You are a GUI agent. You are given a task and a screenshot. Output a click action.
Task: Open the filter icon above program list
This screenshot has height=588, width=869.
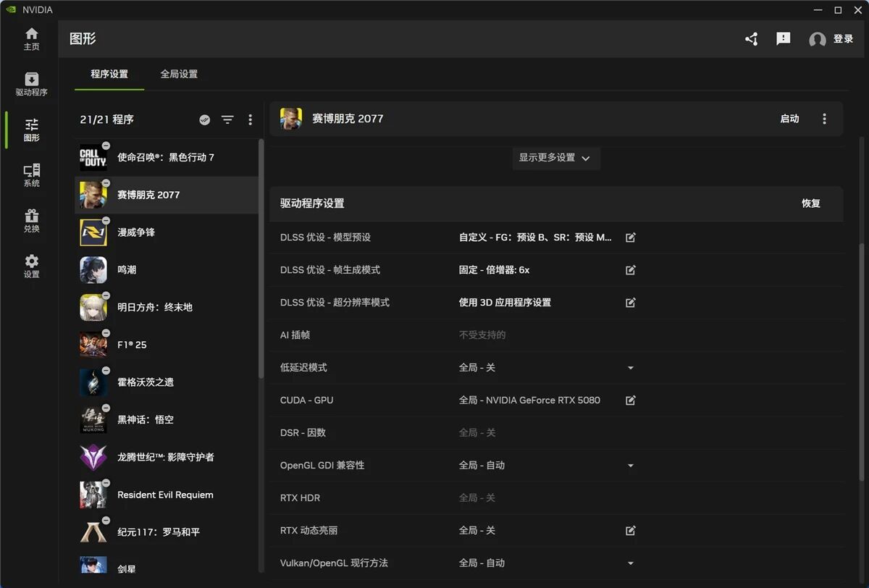pyautogui.click(x=227, y=119)
